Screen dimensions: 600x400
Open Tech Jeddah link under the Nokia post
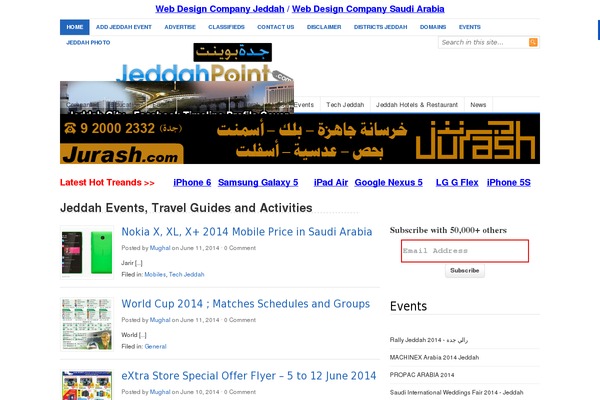tap(186, 274)
